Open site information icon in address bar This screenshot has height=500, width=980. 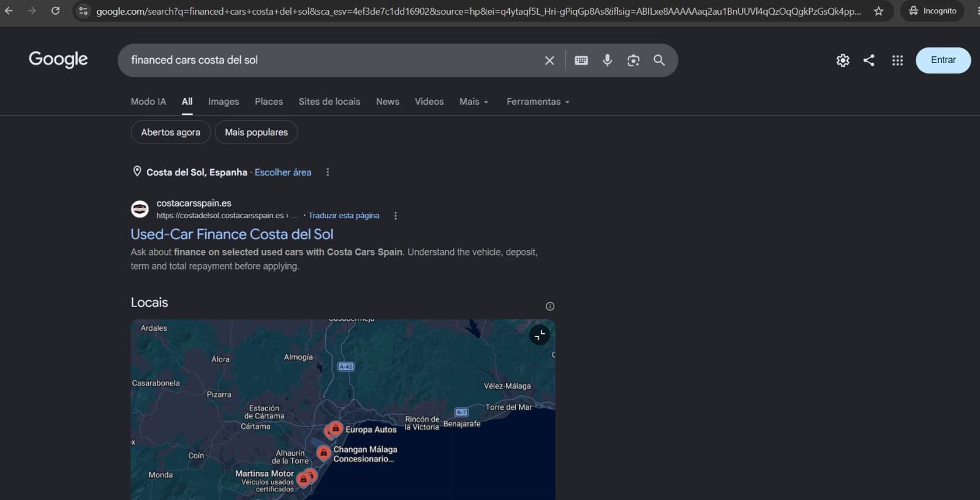point(83,11)
